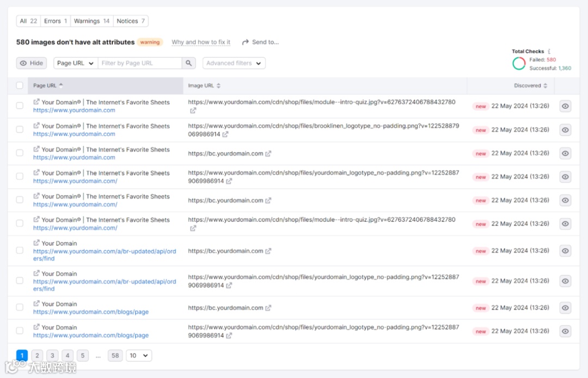The height and width of the screenshot is (378, 588).
Task: Click the Hide button
Action: [32, 63]
